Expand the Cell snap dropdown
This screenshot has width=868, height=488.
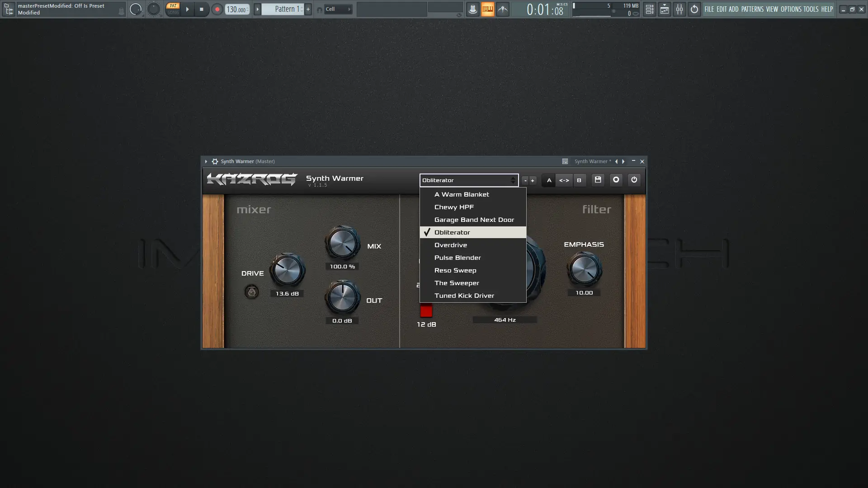pyautogui.click(x=338, y=9)
